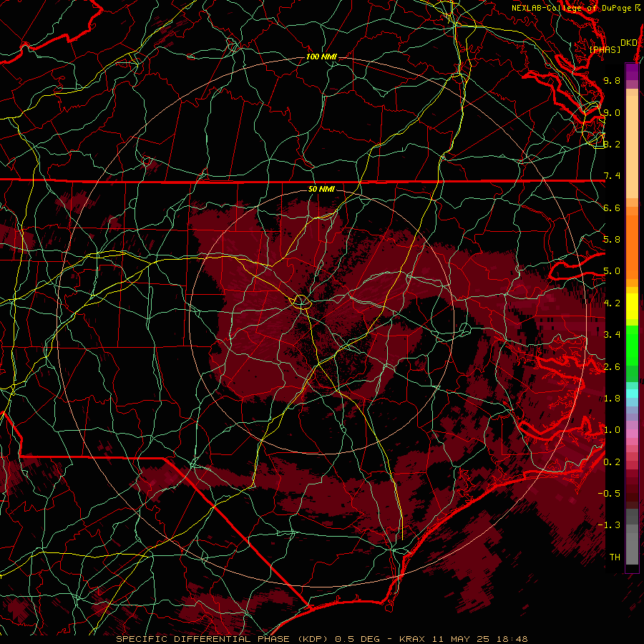Click the DKD label above the legend
644x644 pixels.
point(628,43)
